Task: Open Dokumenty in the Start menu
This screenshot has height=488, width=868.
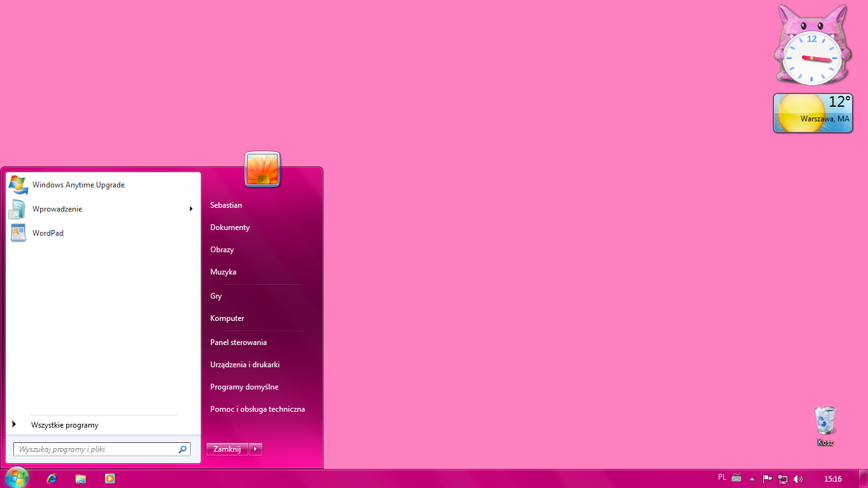Action: [x=230, y=227]
